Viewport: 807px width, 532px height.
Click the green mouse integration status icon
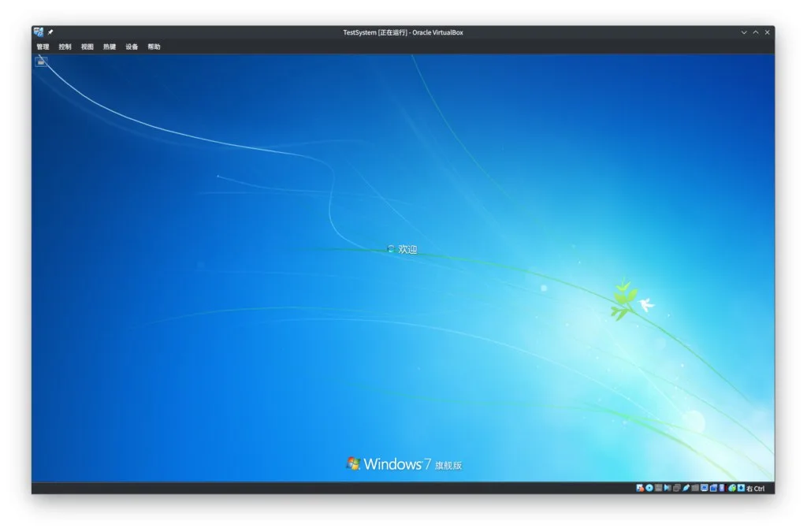tap(731, 488)
